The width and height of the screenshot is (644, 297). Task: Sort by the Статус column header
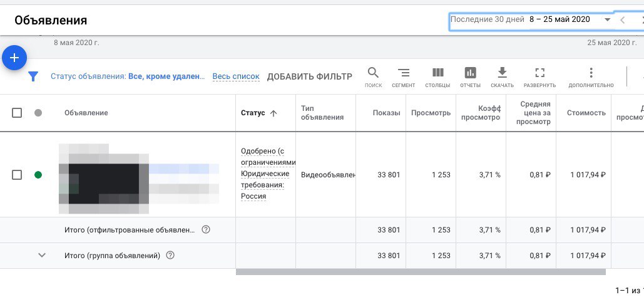(x=259, y=113)
